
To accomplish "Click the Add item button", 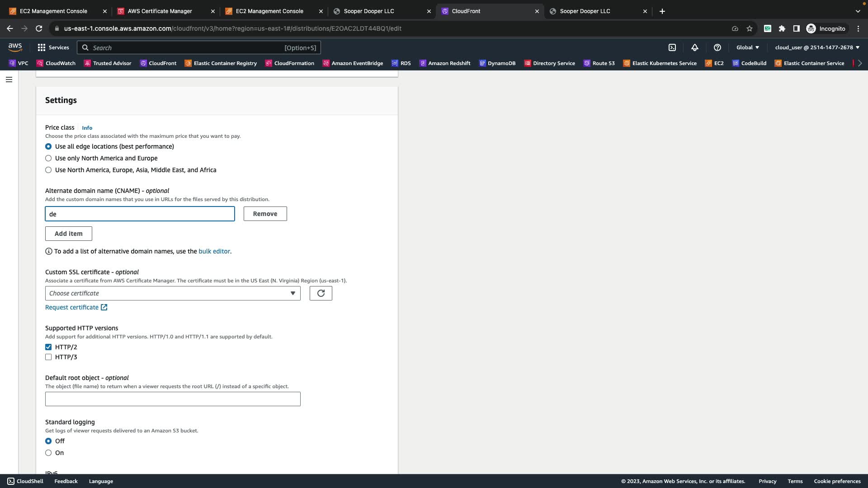I will click(69, 234).
